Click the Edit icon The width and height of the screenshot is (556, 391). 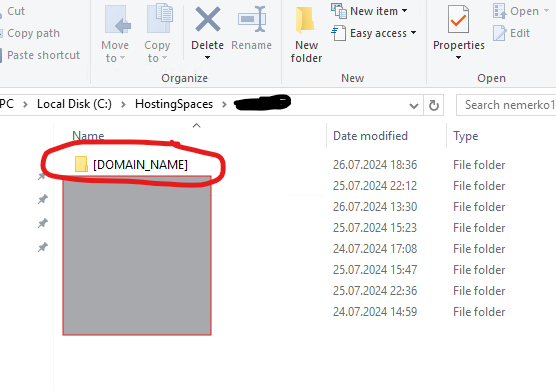point(511,33)
